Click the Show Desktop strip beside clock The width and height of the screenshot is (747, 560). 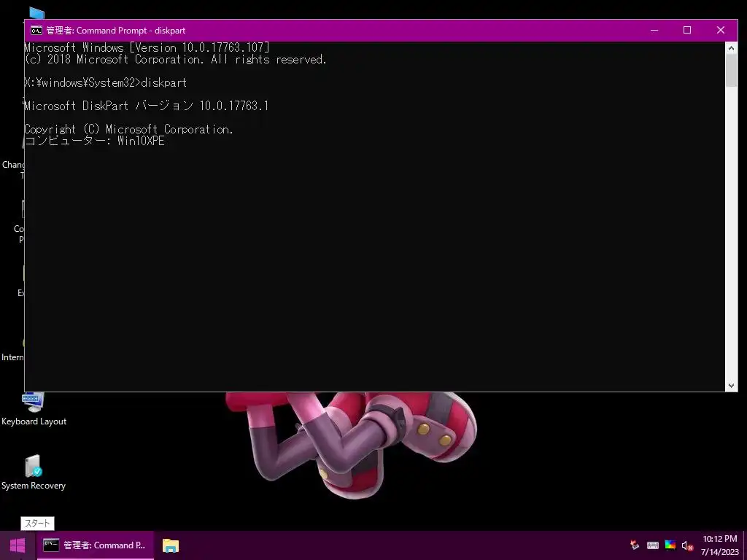tap(745, 545)
